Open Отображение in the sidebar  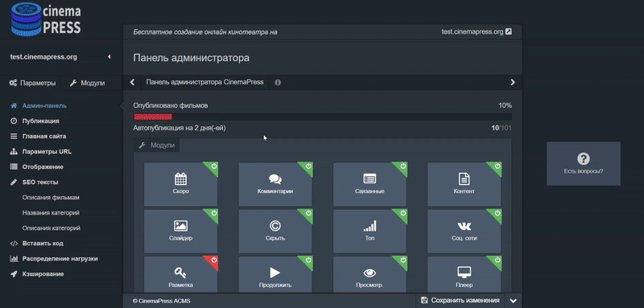[36, 167]
